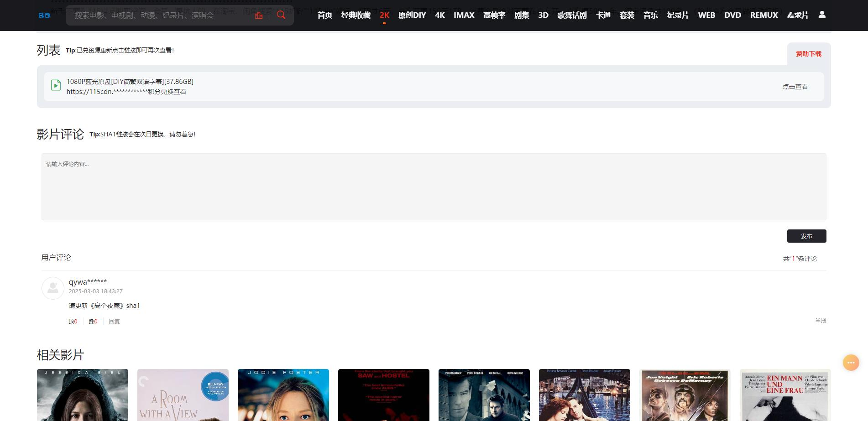Report the comment via 举报
Viewport: 868px width, 421px height.
821,321
